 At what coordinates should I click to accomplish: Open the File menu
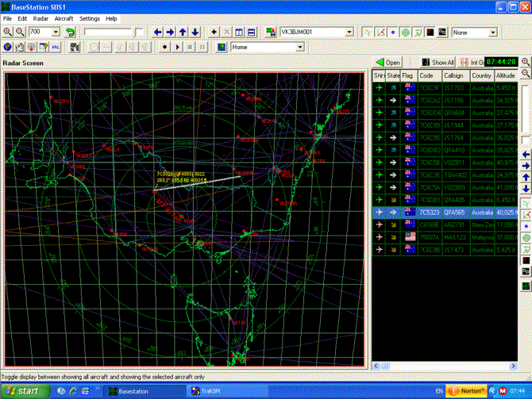[x=7, y=19]
